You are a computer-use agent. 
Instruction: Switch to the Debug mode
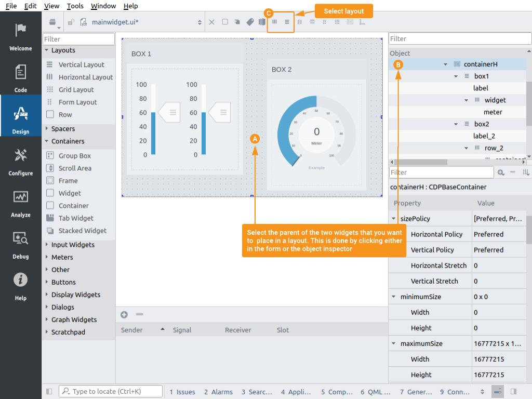coord(20,244)
